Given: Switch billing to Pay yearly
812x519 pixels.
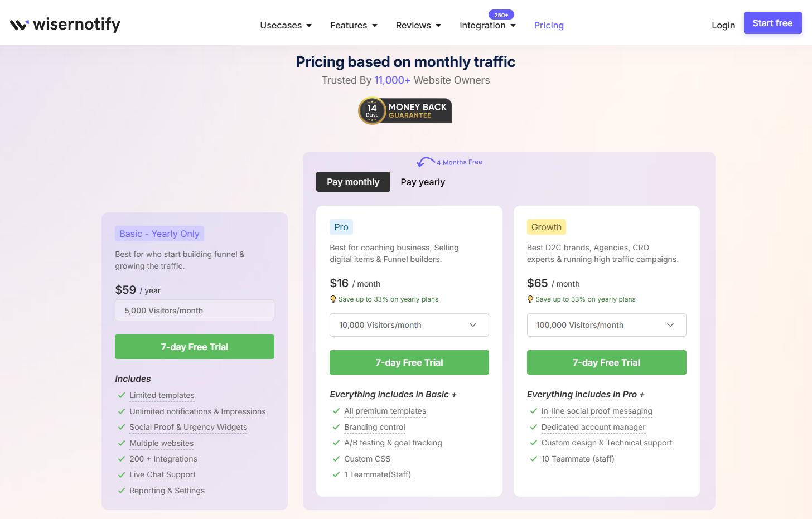Looking at the screenshot, I should pyautogui.click(x=422, y=182).
